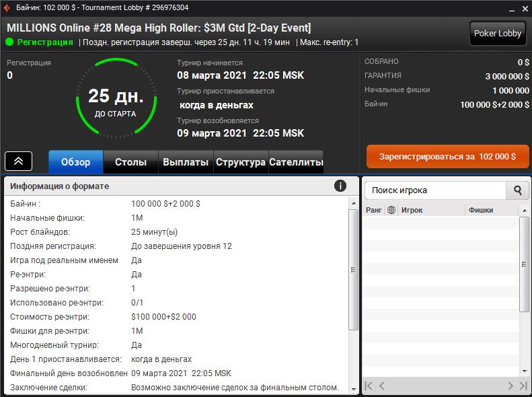Collapse the tournament header with double-chevron button
This screenshot has height=397, width=532.
coord(19,161)
